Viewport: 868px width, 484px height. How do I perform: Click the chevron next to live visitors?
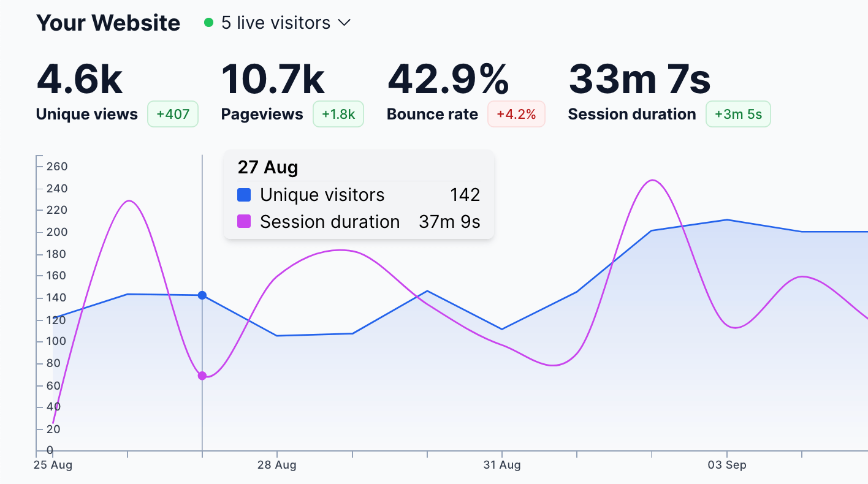point(344,23)
